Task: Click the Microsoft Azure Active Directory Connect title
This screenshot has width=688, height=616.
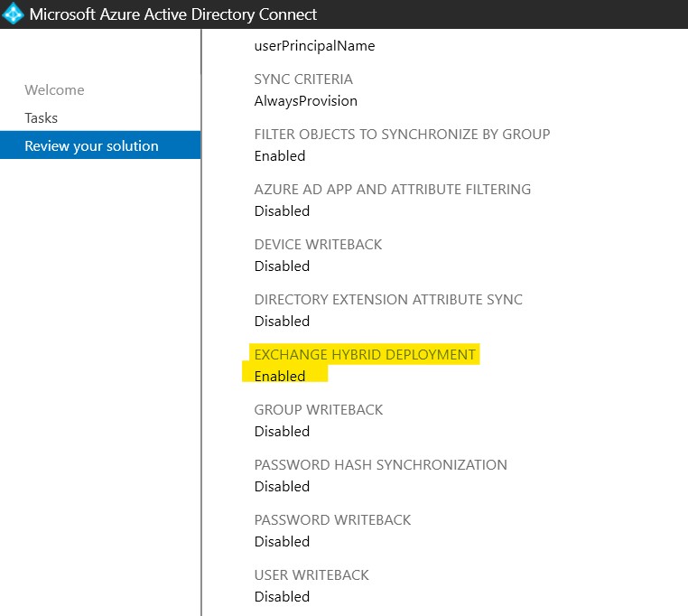Action: point(172,14)
